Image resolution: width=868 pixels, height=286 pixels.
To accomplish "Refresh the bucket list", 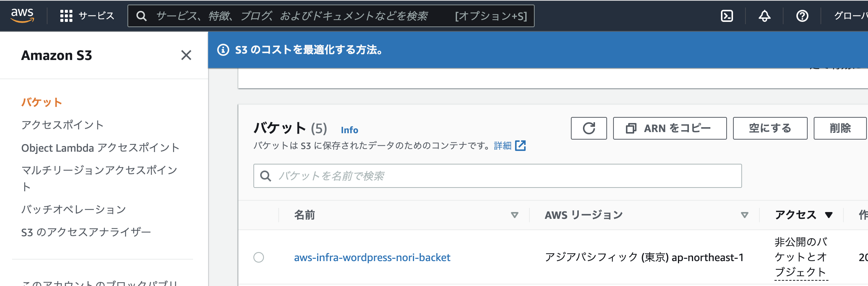I will point(589,128).
